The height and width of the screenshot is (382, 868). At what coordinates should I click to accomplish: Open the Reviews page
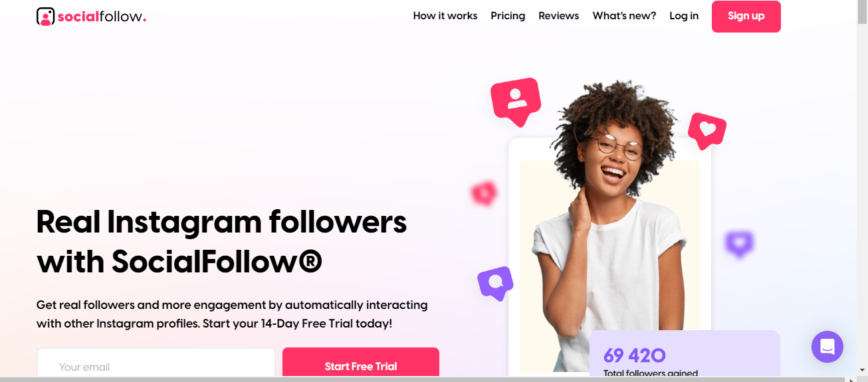point(558,16)
